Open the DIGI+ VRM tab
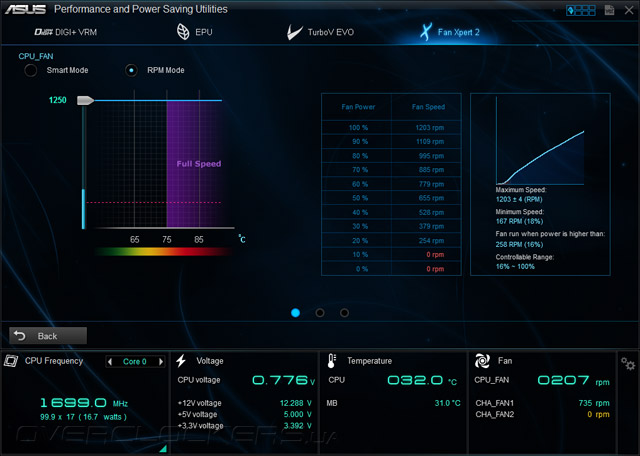 [x=65, y=32]
